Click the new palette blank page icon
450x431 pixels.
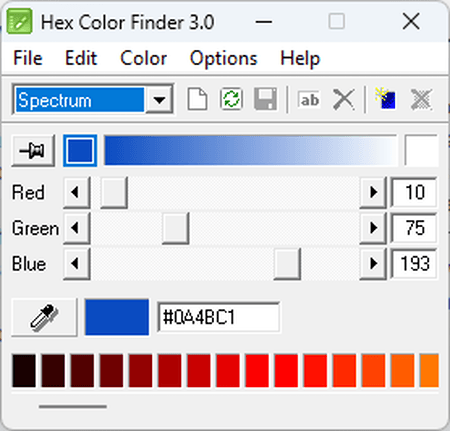[x=197, y=99]
